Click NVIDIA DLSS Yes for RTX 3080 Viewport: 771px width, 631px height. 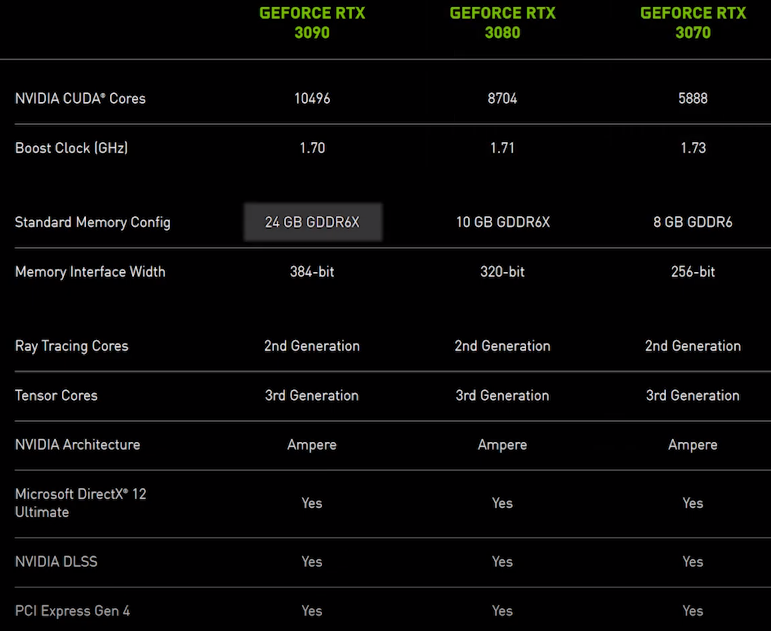click(503, 562)
